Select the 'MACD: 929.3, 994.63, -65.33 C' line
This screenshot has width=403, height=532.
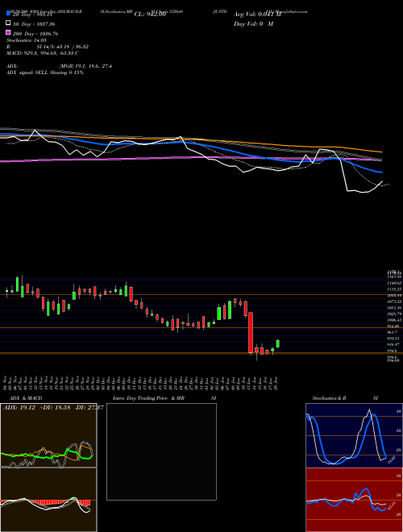point(43,53)
